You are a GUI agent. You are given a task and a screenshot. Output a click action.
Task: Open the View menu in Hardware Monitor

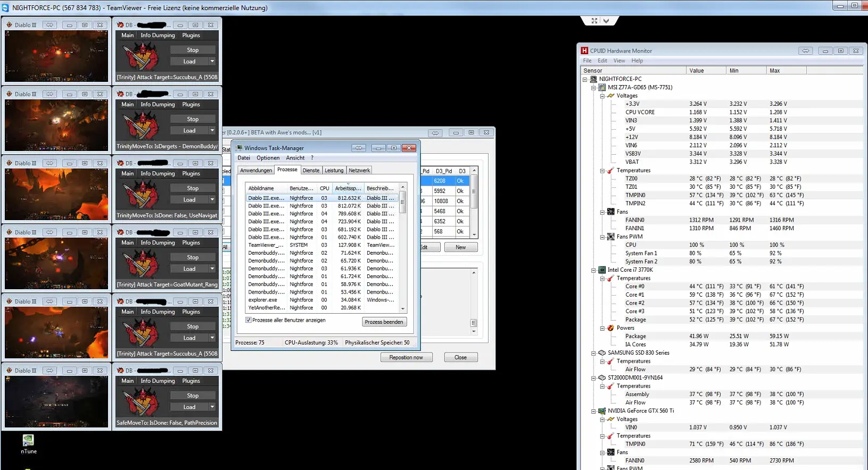[x=619, y=61]
